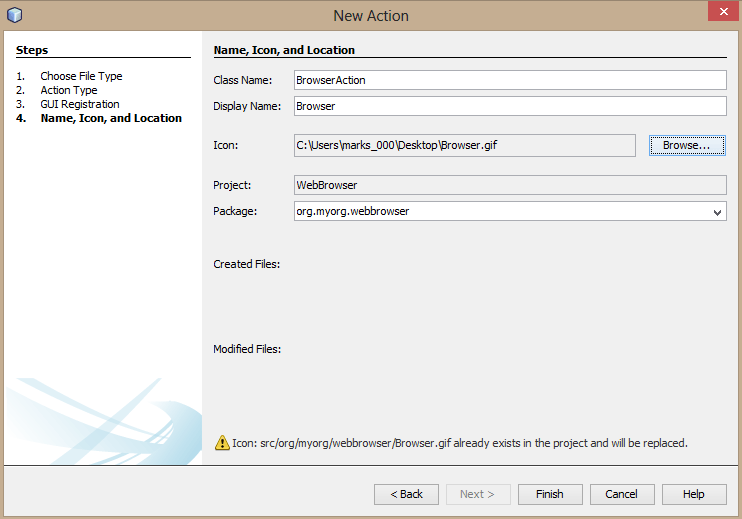This screenshot has height=519, width=742.
Task: Open Help for this wizard
Action: click(x=693, y=494)
